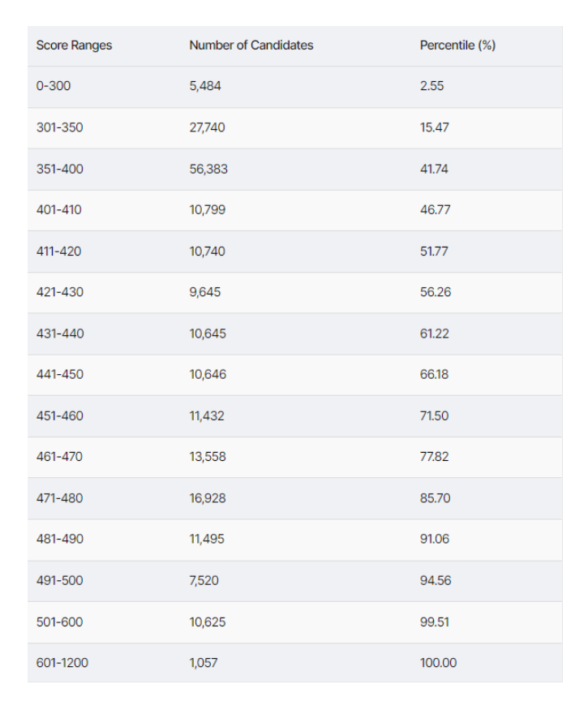The width and height of the screenshot is (588, 710).
Task: Select the 491-500 score range
Action: tap(59, 580)
